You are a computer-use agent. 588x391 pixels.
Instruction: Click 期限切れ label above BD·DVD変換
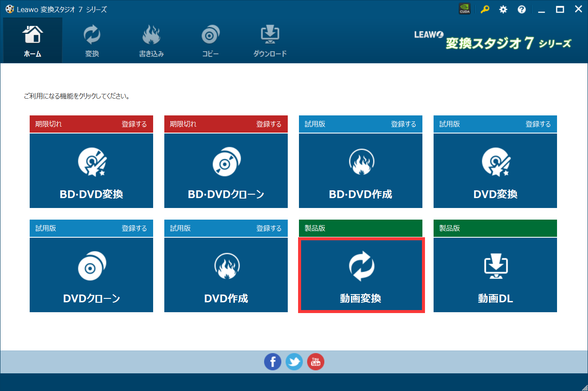[x=49, y=124]
